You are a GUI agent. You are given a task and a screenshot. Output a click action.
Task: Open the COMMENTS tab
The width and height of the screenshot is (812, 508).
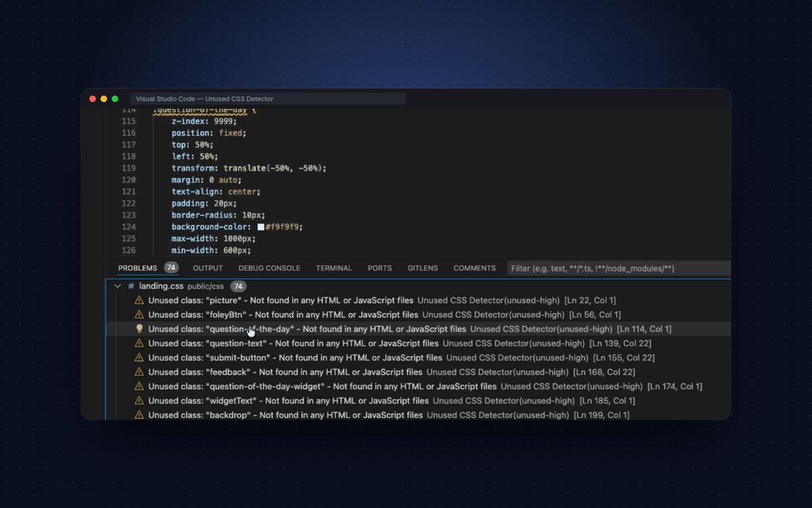point(474,268)
